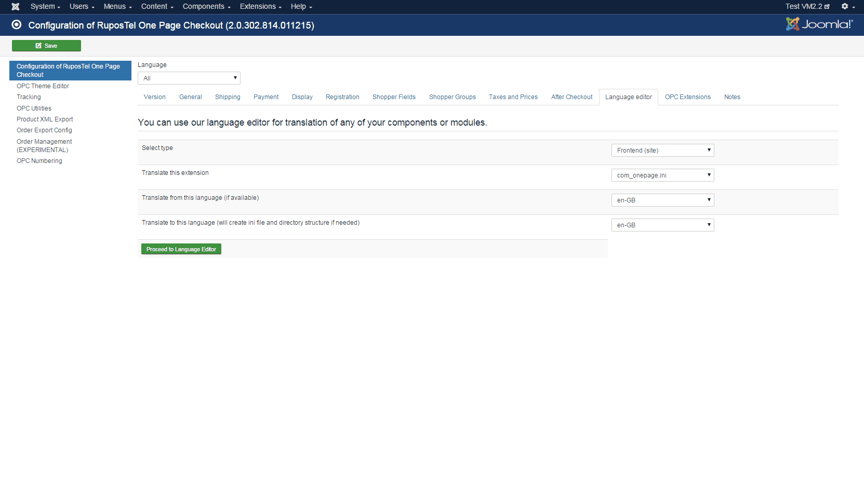Click the circle icon beside the page title
Viewport: 864px width, 504px height.
[x=17, y=25]
